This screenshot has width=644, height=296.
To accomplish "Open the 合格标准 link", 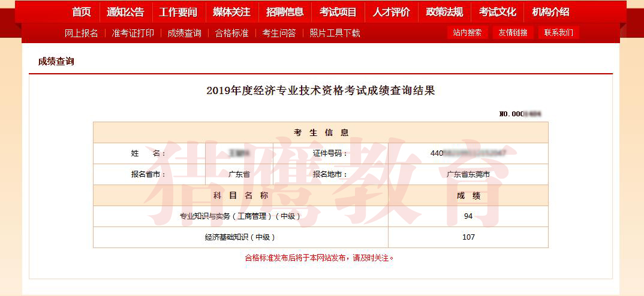I will coord(231,33).
